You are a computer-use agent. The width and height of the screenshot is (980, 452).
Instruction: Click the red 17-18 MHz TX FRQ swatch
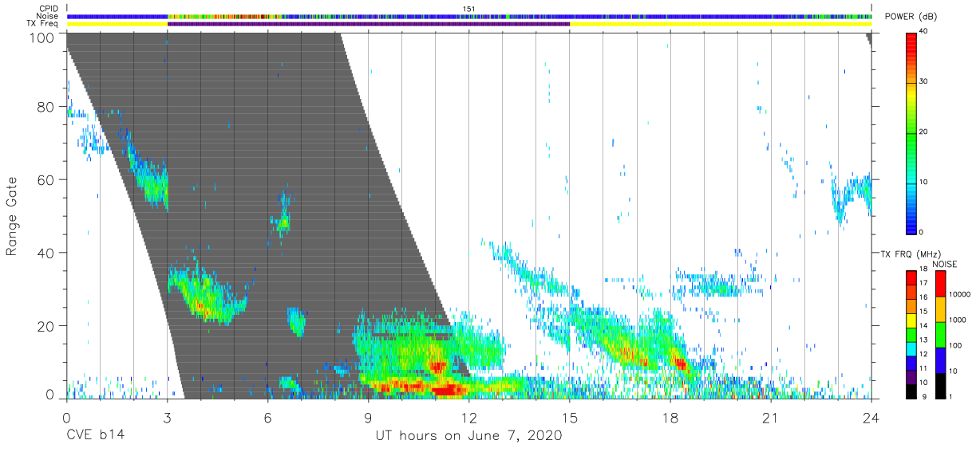click(x=911, y=278)
